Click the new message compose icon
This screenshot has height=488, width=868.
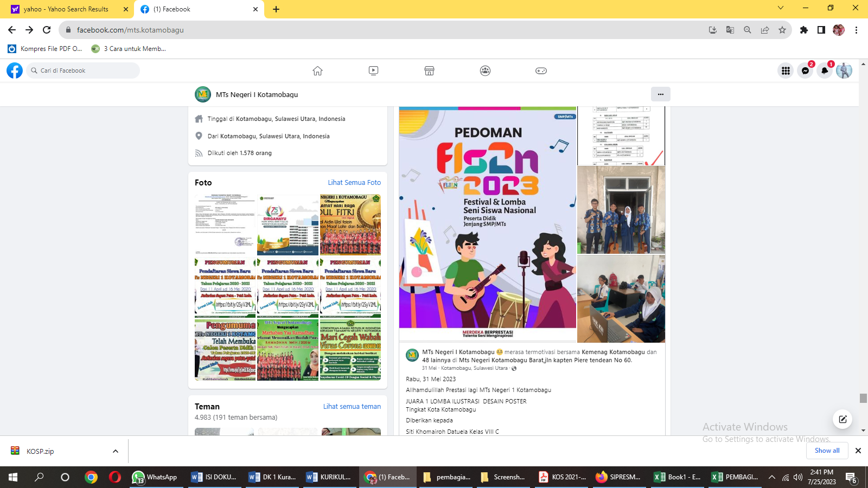tap(843, 419)
